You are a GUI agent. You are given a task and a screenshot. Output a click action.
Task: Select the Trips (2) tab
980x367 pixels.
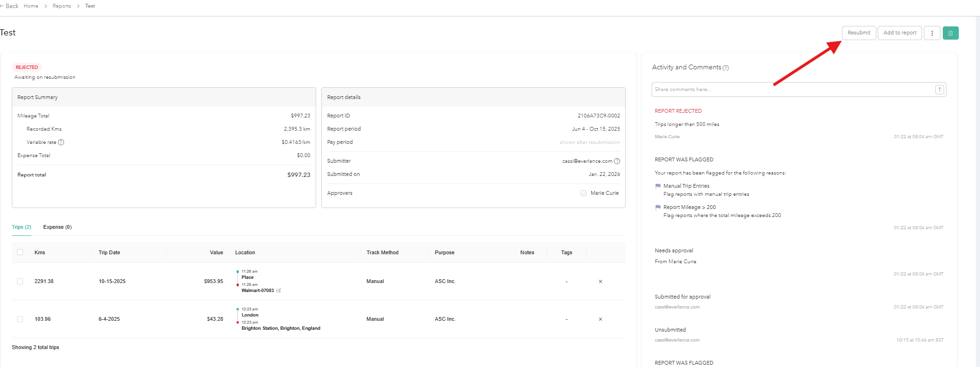coord(22,227)
